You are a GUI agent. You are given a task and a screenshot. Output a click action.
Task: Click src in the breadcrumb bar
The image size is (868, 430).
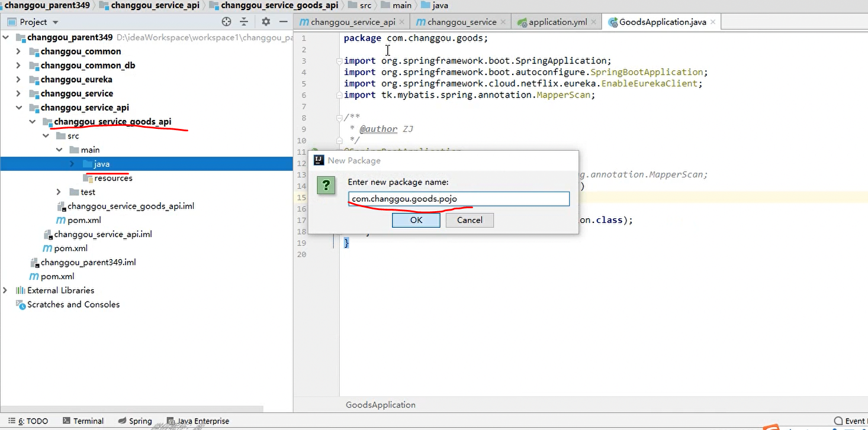coord(365,5)
